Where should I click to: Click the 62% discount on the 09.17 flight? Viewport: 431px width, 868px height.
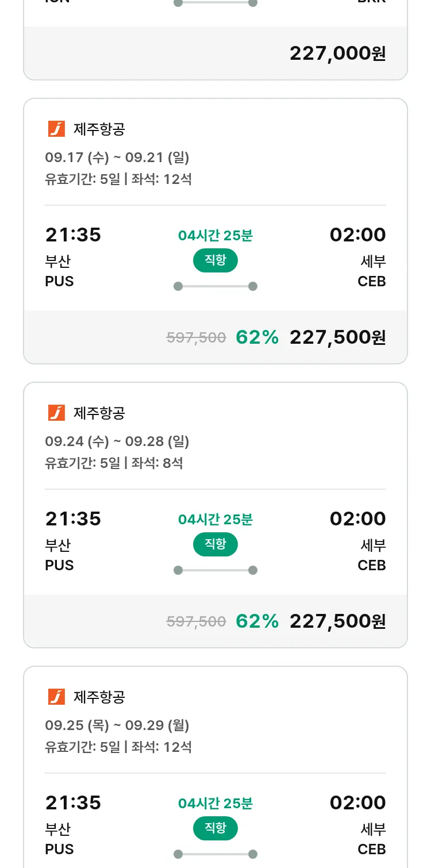257,337
